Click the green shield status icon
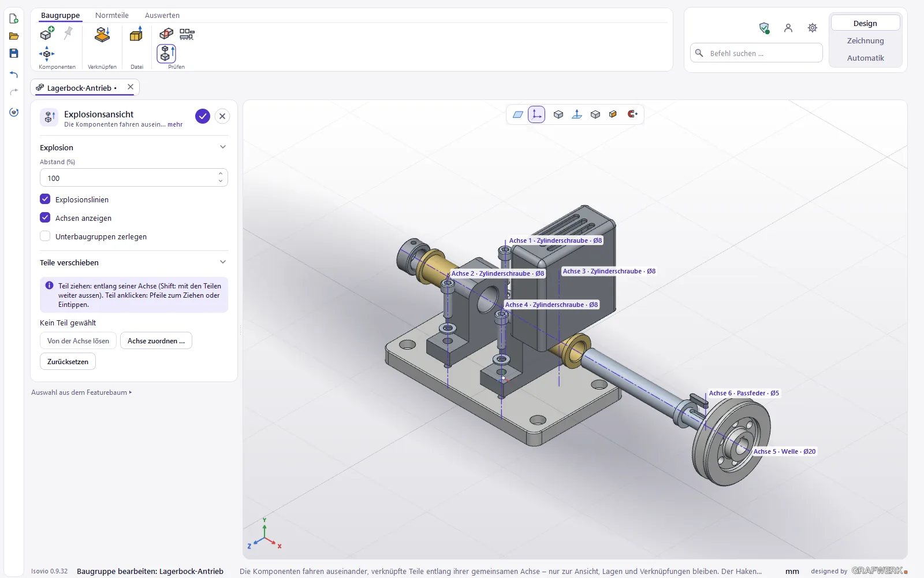The width and height of the screenshot is (924, 578). tap(764, 28)
